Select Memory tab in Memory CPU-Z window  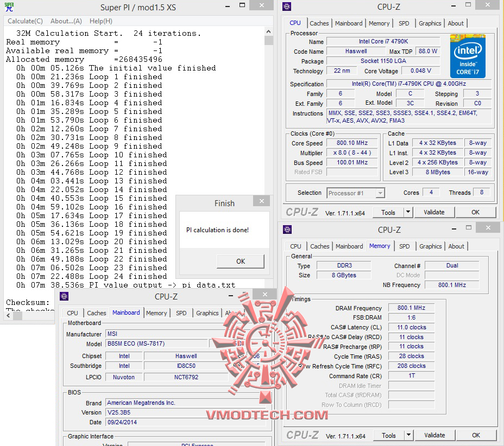tap(380, 246)
